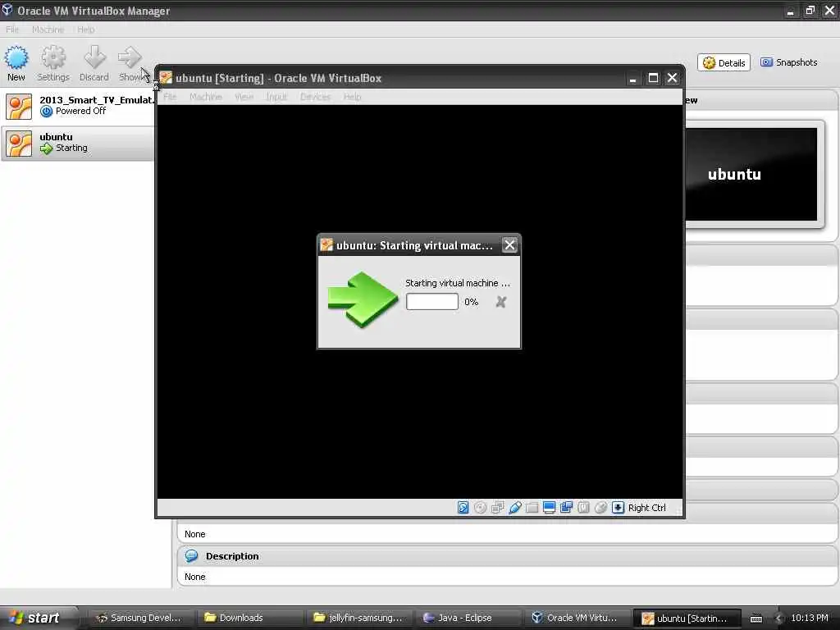The width and height of the screenshot is (840, 630).
Task: Open Settings gear in the Manager toolbar
Action: (x=53, y=57)
